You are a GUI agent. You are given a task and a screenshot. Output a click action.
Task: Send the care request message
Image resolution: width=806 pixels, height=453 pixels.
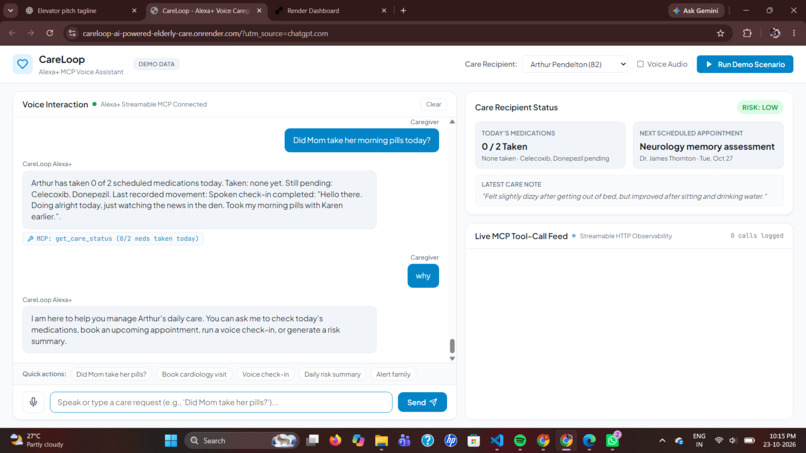click(422, 402)
